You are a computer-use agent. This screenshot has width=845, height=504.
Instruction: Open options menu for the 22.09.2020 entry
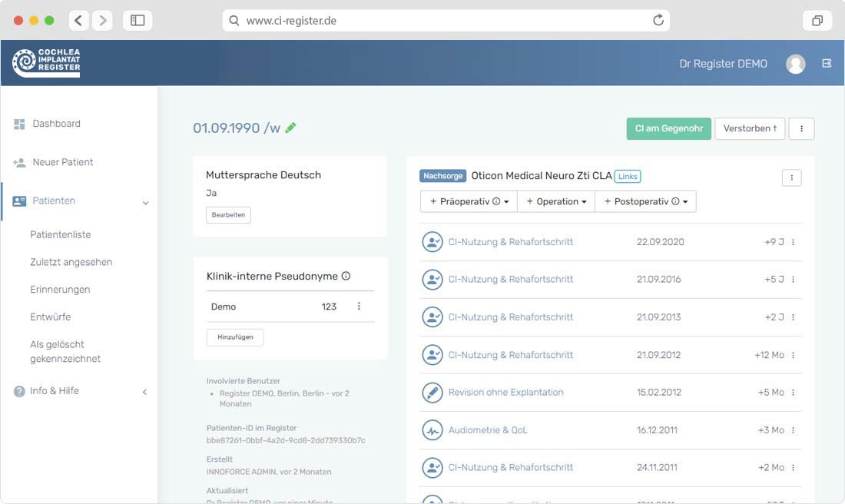pos(793,242)
